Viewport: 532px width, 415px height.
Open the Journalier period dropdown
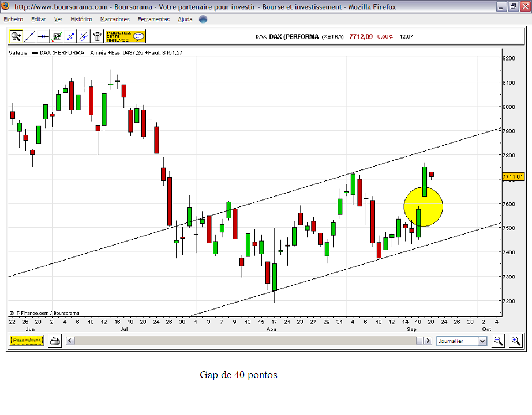pyautogui.click(x=462, y=341)
